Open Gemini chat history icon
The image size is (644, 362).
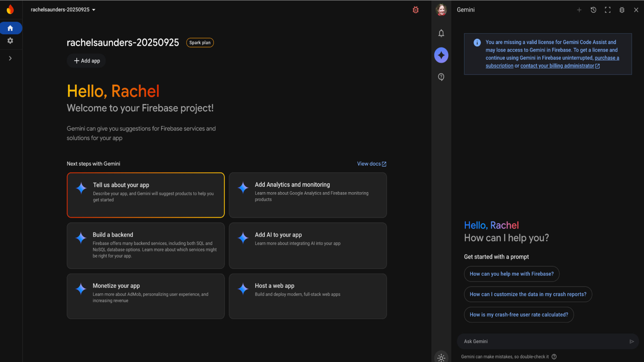pos(593,10)
